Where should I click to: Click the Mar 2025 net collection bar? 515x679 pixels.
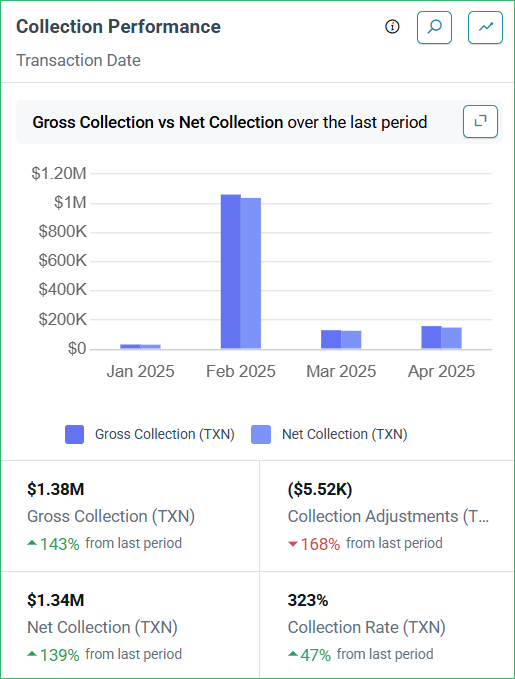(351, 340)
